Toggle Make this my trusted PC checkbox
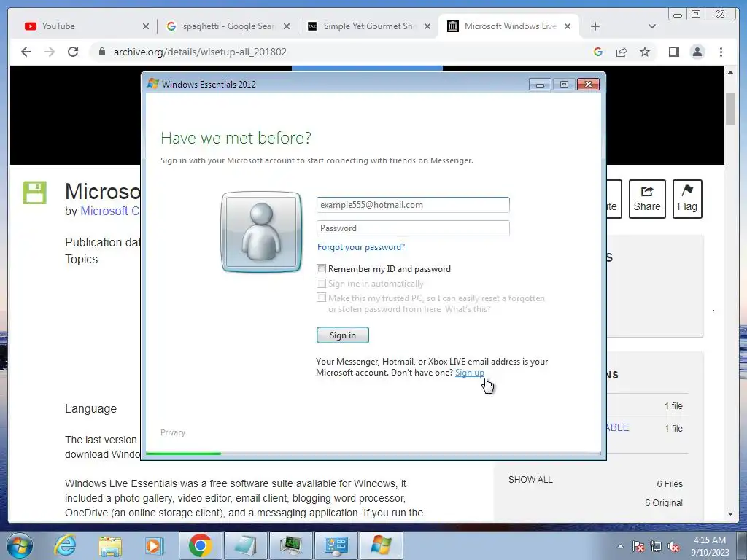 [x=322, y=297]
